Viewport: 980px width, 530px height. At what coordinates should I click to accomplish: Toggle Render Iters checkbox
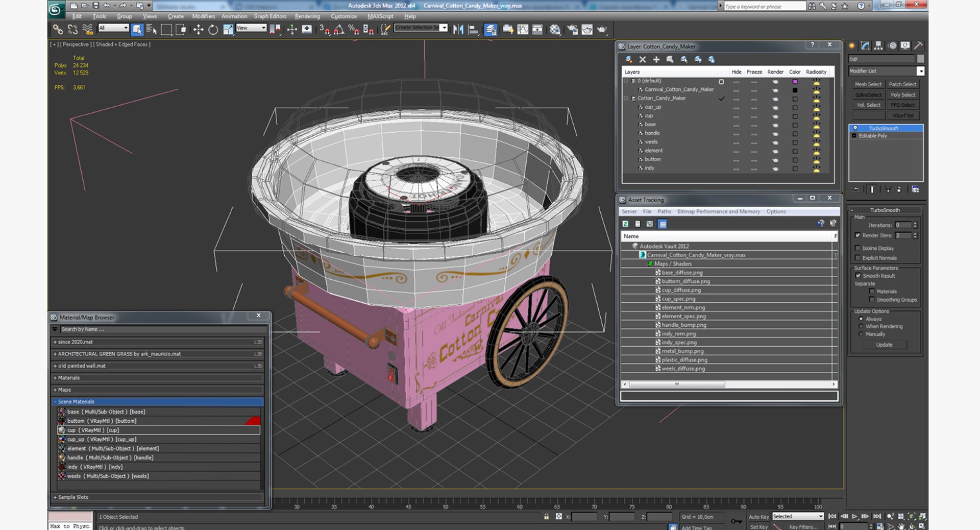click(x=858, y=235)
